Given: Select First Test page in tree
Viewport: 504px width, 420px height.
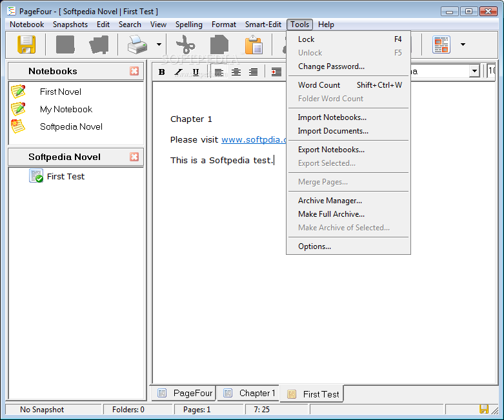Looking at the screenshot, I should point(66,176).
